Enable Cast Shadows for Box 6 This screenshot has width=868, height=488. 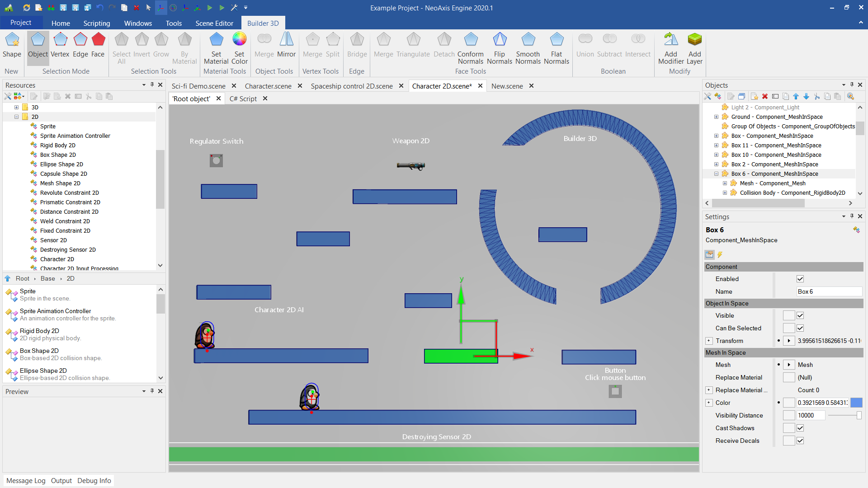(x=801, y=428)
